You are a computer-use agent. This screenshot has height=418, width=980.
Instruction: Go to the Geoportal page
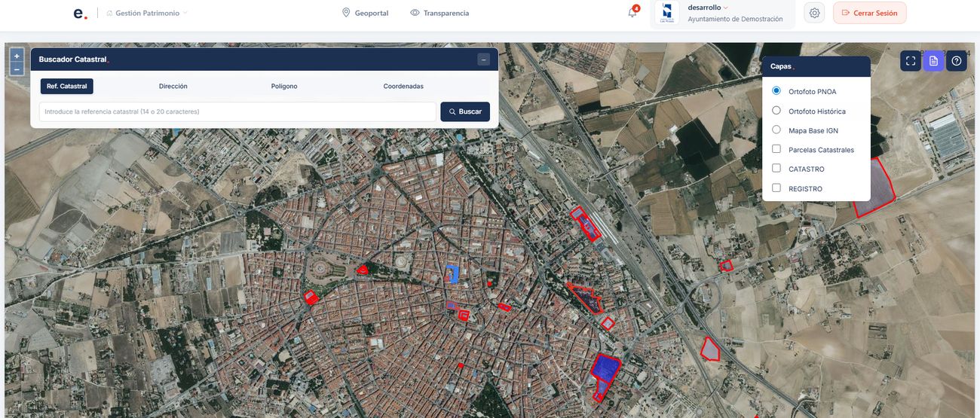coord(365,13)
